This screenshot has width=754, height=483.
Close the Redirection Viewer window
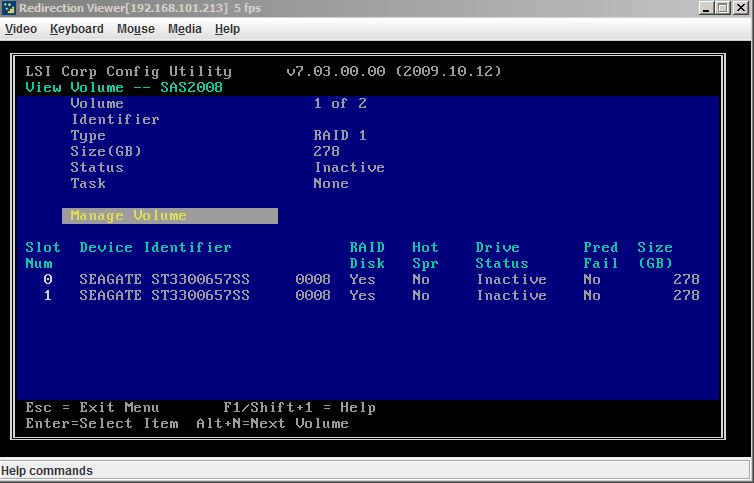click(741, 8)
